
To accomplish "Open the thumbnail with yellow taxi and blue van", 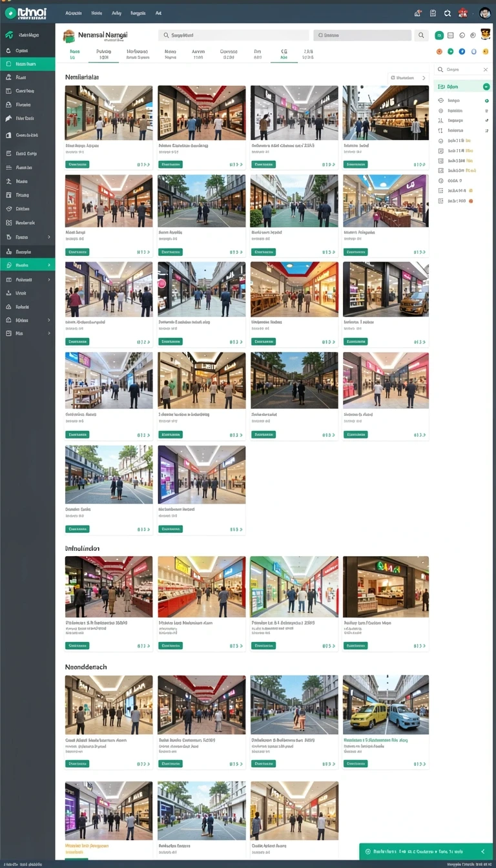I will [x=386, y=705].
